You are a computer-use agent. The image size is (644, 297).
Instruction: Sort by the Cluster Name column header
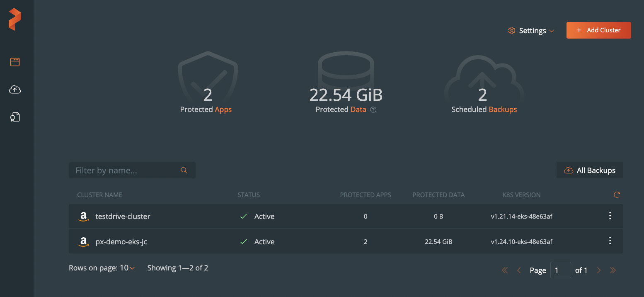[99, 195]
